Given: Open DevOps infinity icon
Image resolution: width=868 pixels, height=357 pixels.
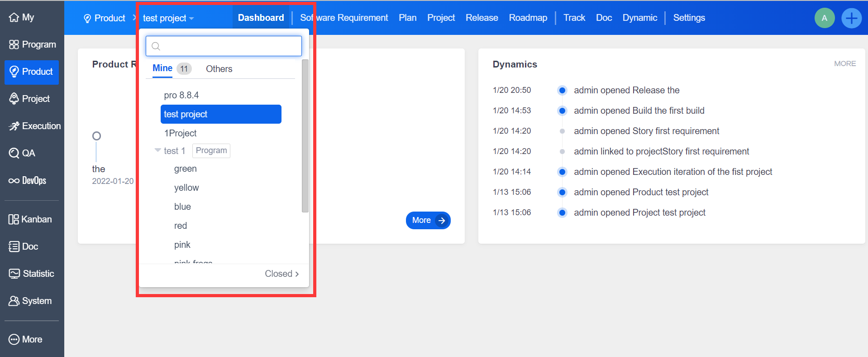Looking at the screenshot, I should click(x=14, y=181).
